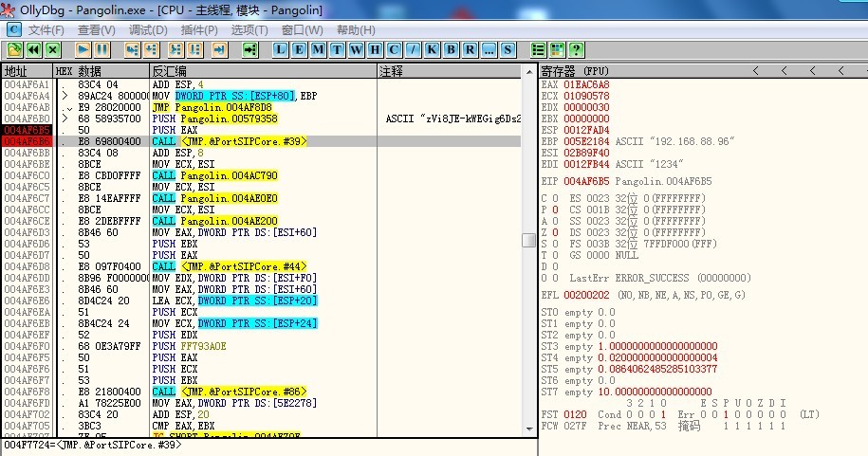Open Breakpoints window with B button
868x456 pixels.
[451, 50]
